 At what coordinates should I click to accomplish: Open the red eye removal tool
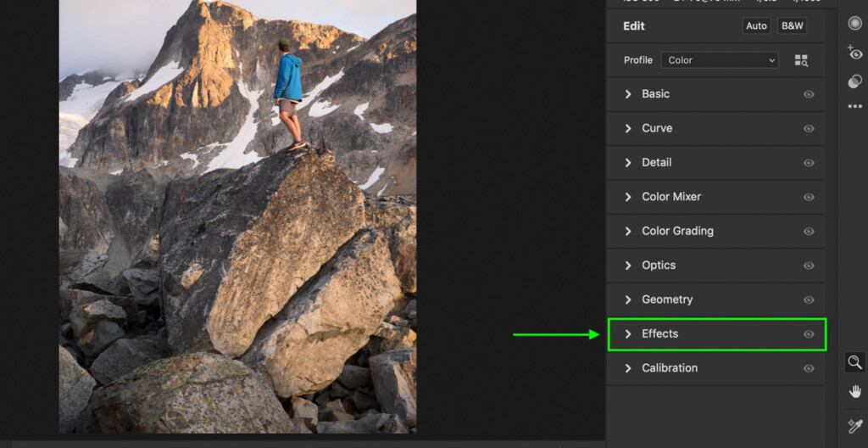tap(854, 53)
